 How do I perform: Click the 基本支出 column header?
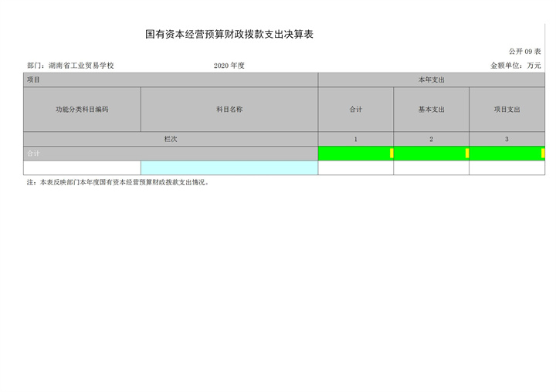[431, 110]
